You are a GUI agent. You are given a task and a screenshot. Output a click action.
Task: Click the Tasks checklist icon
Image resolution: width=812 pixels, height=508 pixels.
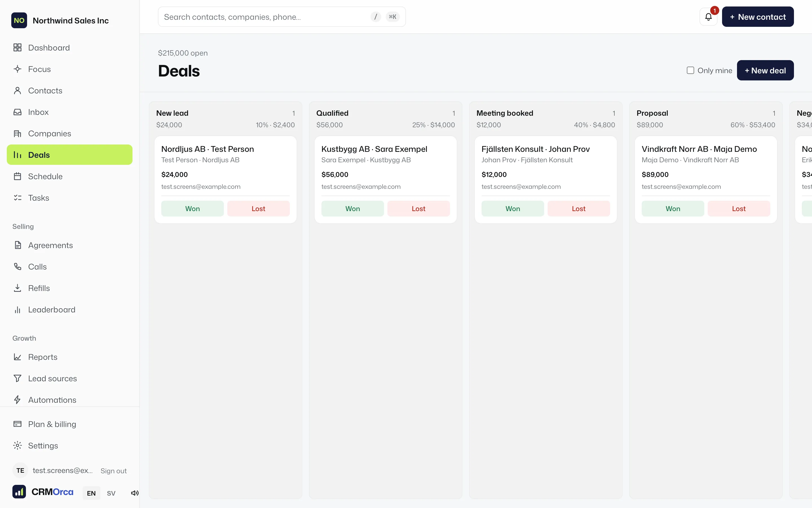[17, 198]
